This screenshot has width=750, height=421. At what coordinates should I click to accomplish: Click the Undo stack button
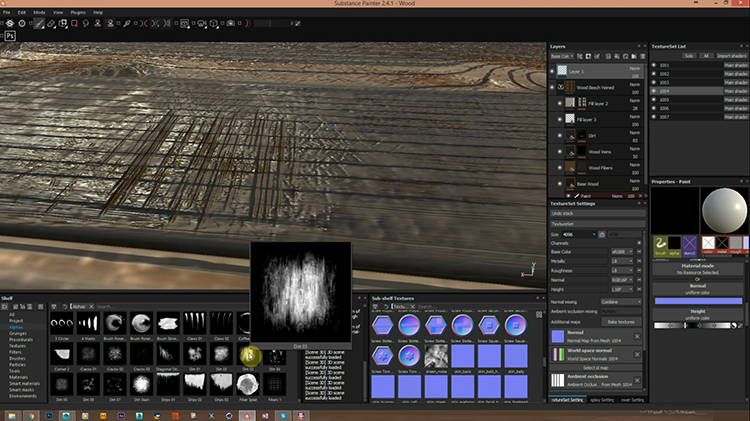(x=597, y=213)
